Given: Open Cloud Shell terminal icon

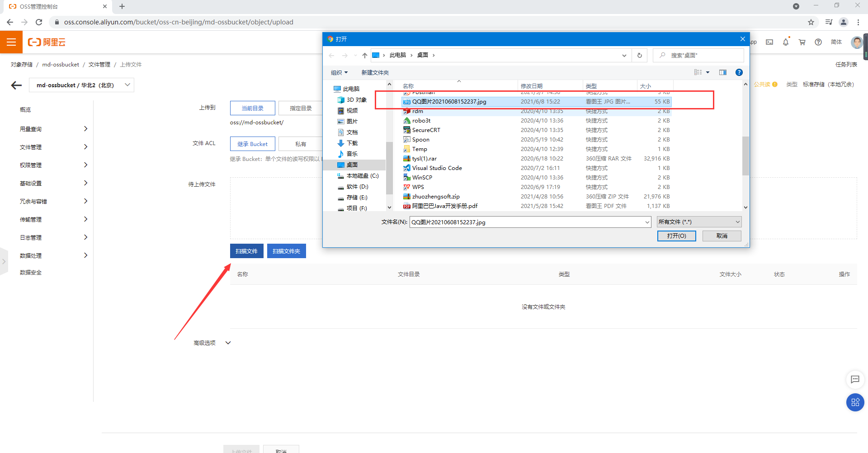Looking at the screenshot, I should [x=769, y=42].
